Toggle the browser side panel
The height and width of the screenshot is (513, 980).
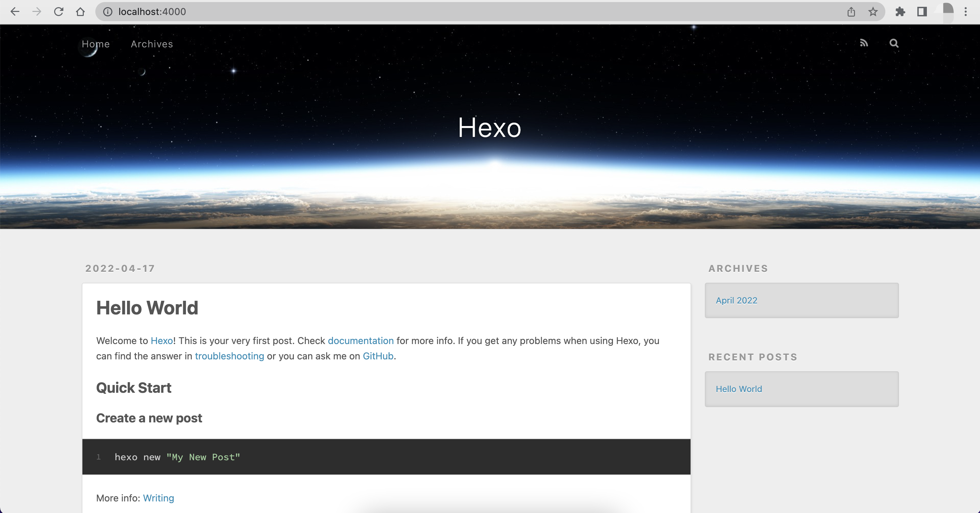(x=922, y=12)
